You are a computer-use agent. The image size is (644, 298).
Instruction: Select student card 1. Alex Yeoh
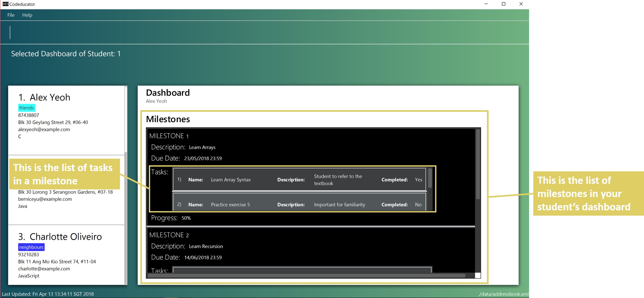(x=66, y=120)
